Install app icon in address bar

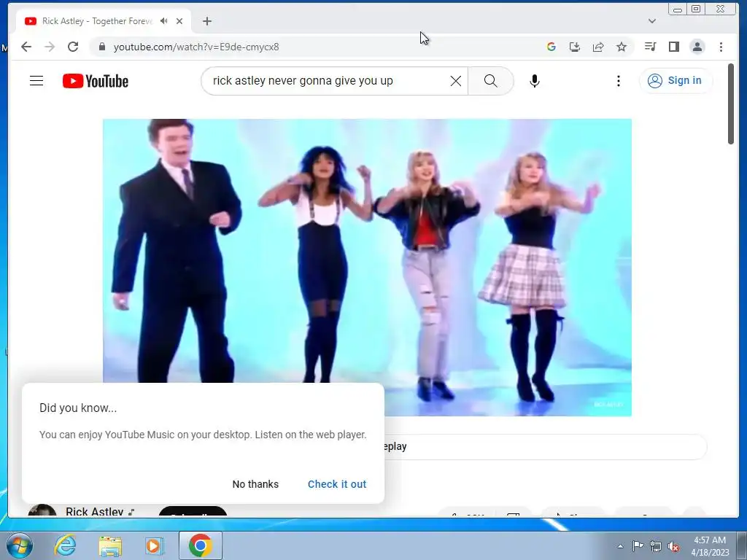point(575,47)
